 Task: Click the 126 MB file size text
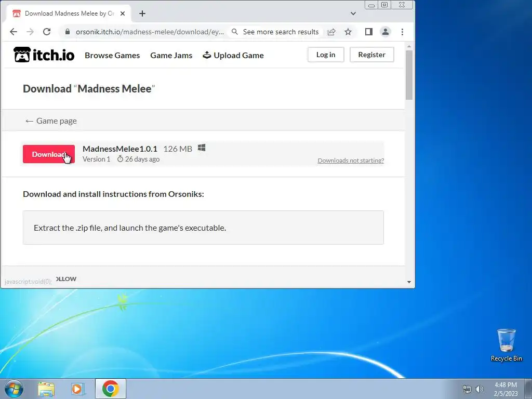click(178, 149)
